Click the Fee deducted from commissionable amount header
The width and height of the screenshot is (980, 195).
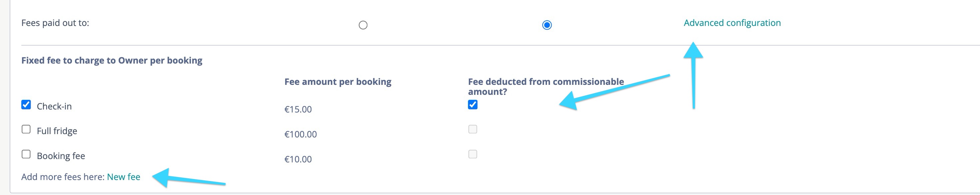546,86
